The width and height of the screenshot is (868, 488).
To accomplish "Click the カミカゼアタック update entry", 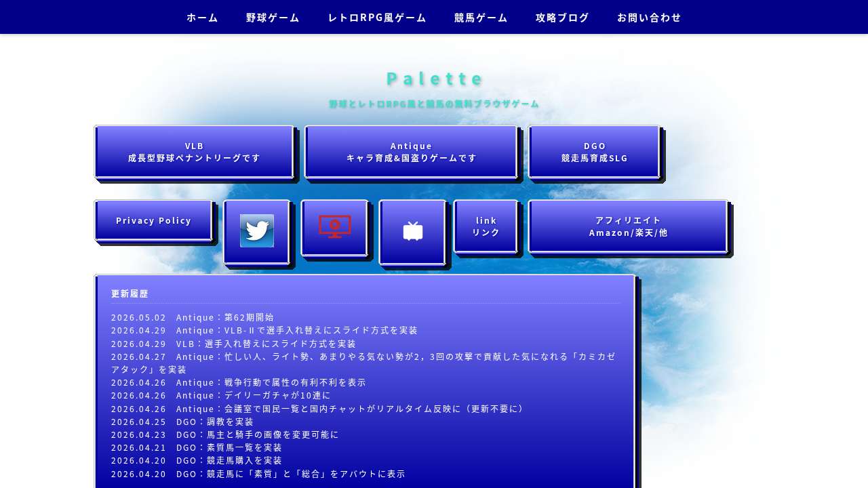I will [x=363, y=363].
